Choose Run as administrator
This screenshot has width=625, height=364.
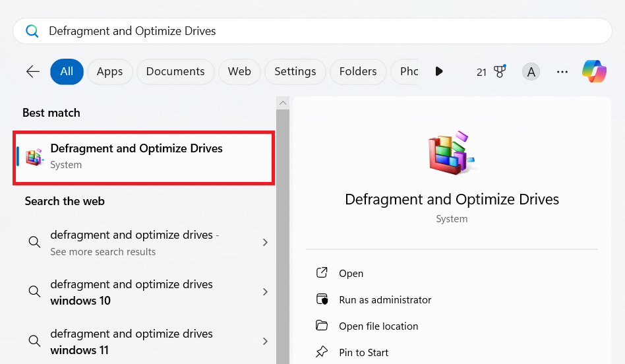point(385,300)
